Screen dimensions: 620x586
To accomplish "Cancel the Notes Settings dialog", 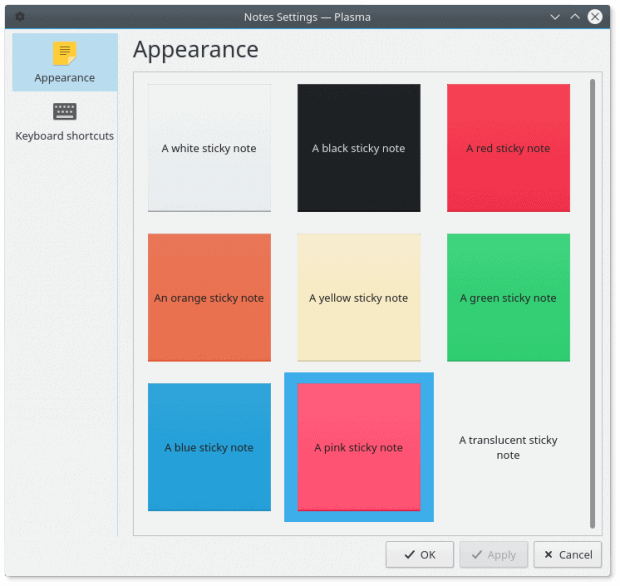I will coord(567,555).
